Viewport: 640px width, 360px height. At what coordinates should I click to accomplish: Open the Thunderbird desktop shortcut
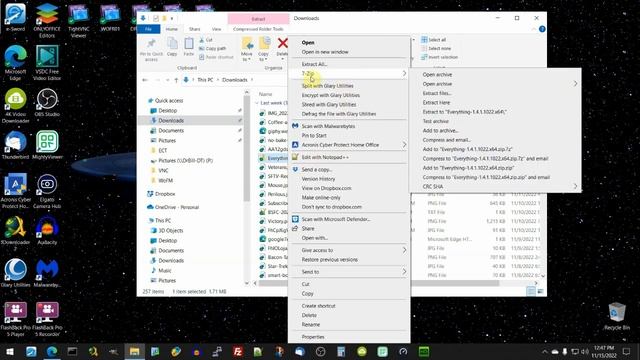point(16,145)
